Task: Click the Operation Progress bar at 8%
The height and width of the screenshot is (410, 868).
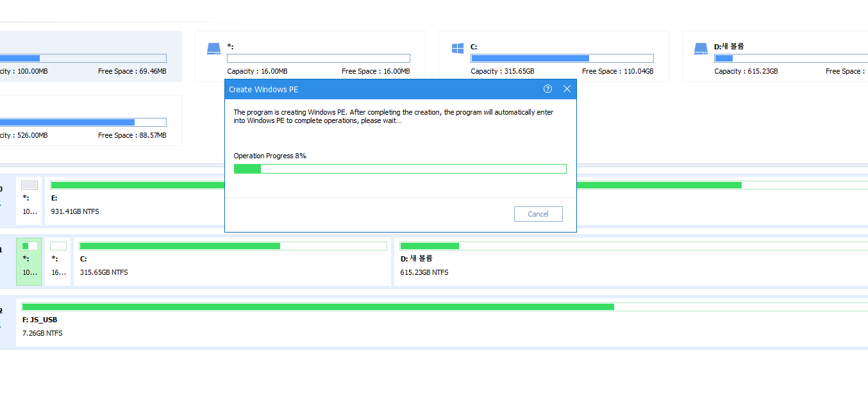Action: pos(400,168)
